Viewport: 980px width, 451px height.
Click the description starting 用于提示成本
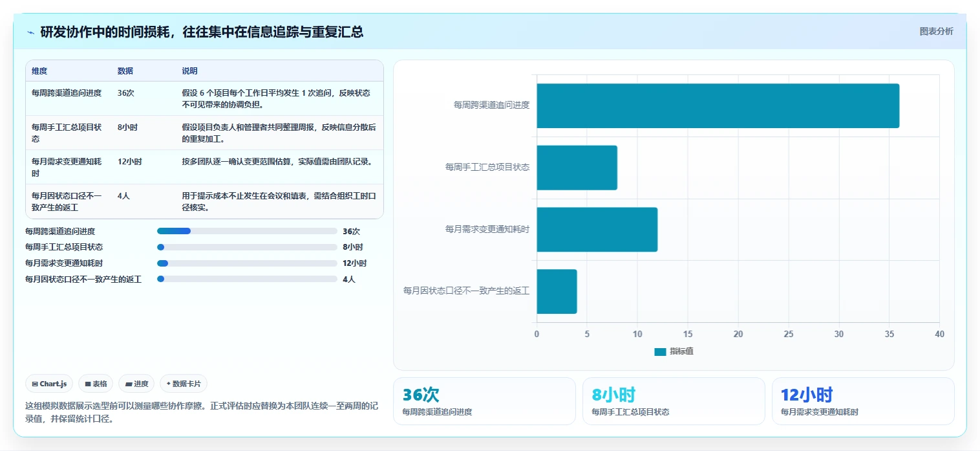[x=279, y=202]
